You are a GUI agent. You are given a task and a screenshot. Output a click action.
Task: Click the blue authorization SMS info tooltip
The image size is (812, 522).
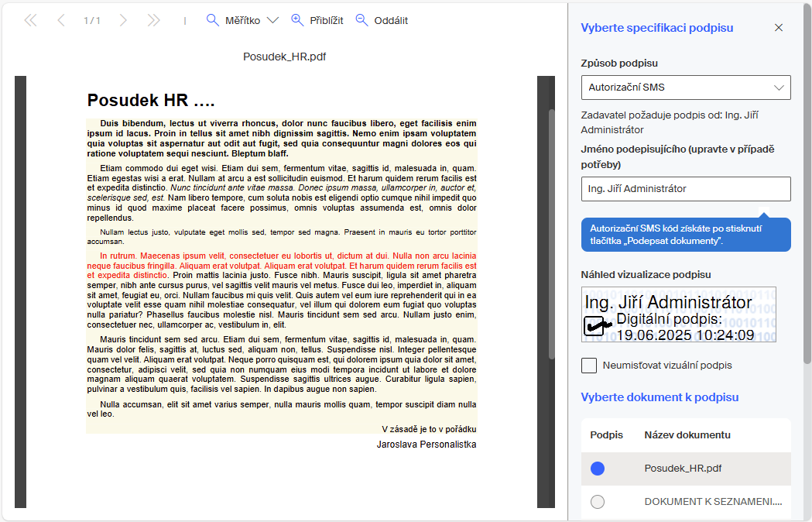click(686, 235)
